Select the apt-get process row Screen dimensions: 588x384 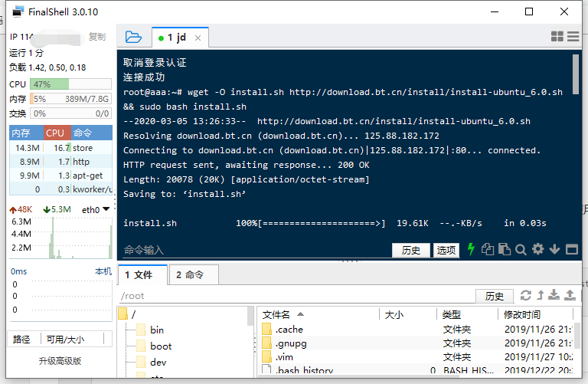[60, 176]
